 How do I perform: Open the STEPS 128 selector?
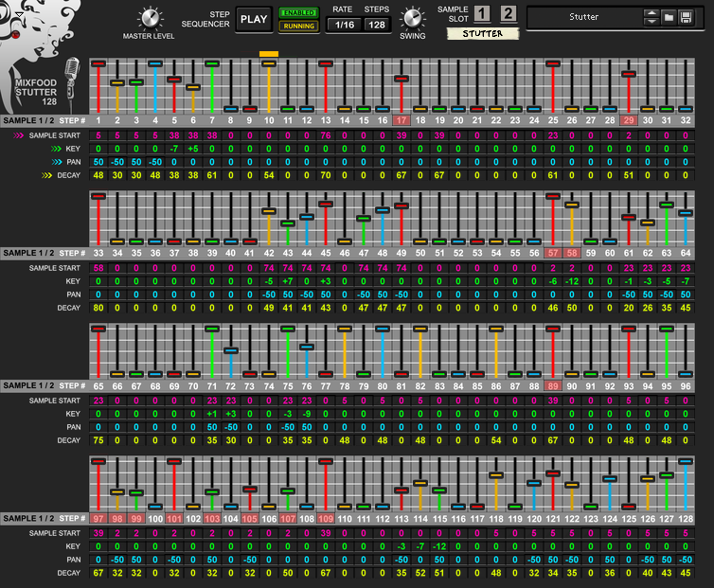tap(377, 25)
